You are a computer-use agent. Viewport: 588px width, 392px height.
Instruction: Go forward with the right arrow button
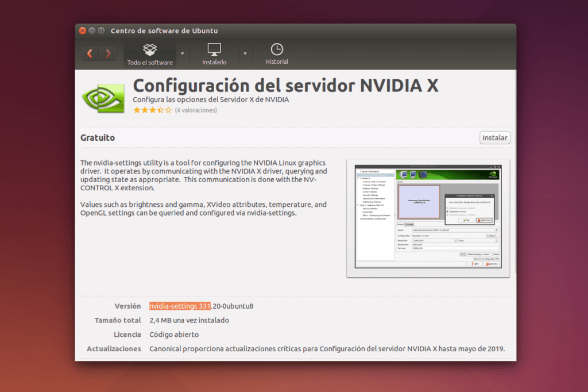(x=108, y=53)
